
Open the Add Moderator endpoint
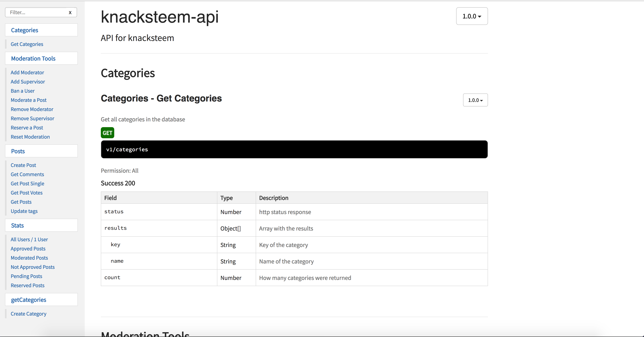tap(27, 72)
